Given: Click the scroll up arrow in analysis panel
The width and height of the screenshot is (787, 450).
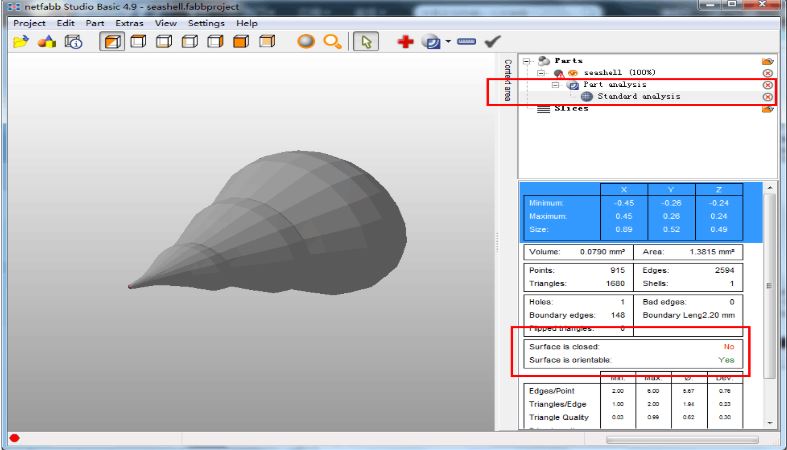Looking at the screenshot, I should pyautogui.click(x=769, y=188).
